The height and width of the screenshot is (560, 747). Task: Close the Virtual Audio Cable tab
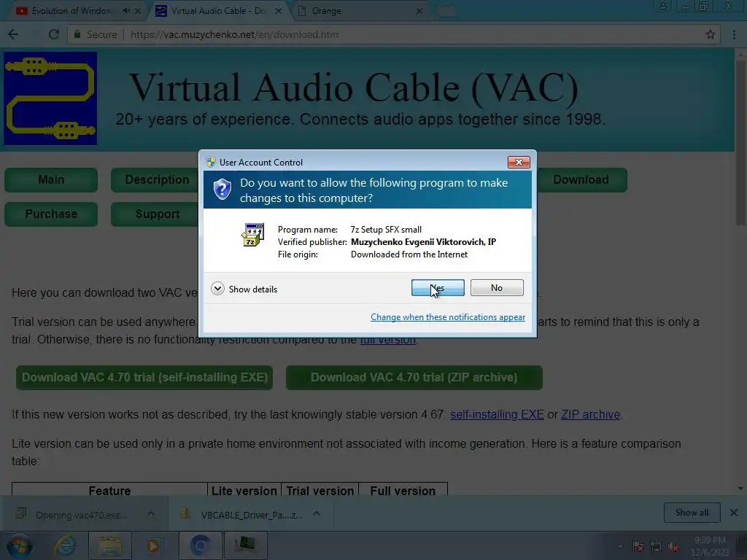pos(279,10)
